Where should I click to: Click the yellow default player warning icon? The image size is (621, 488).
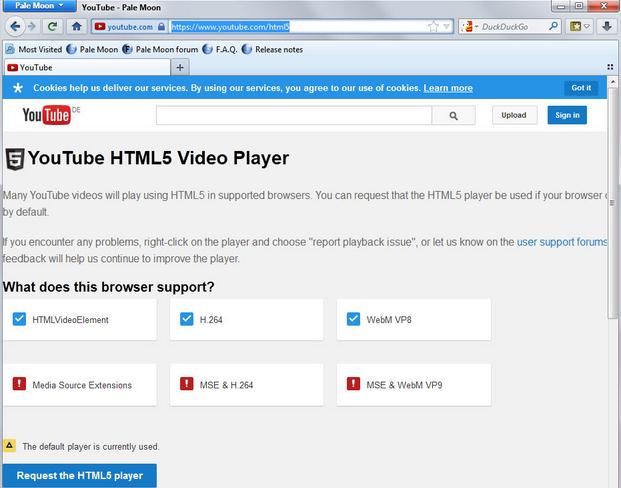tap(10, 446)
